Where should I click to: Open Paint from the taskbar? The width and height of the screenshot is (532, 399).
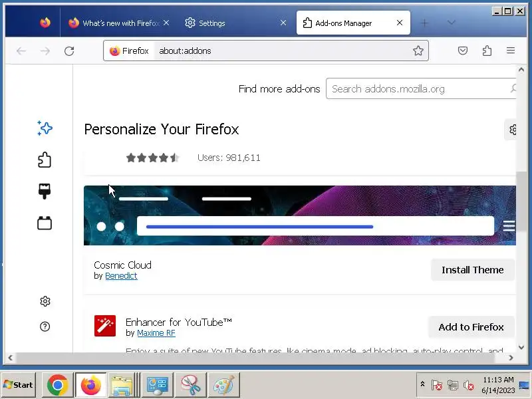pos(224,385)
